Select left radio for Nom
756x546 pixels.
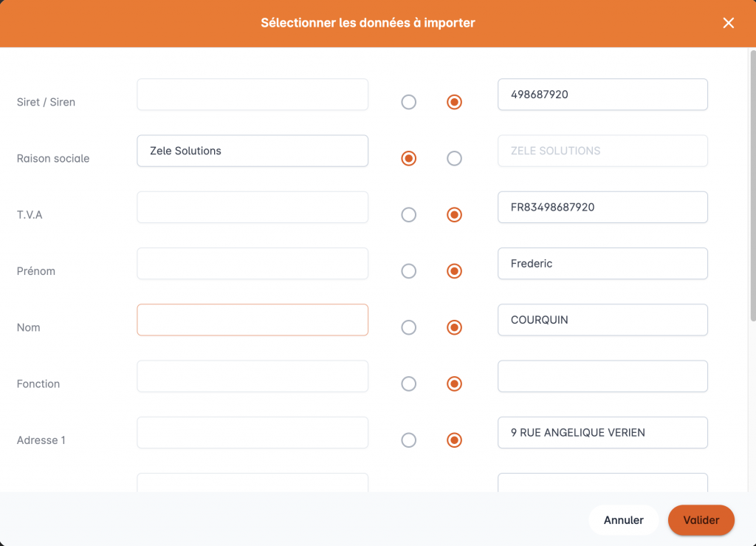coord(408,327)
